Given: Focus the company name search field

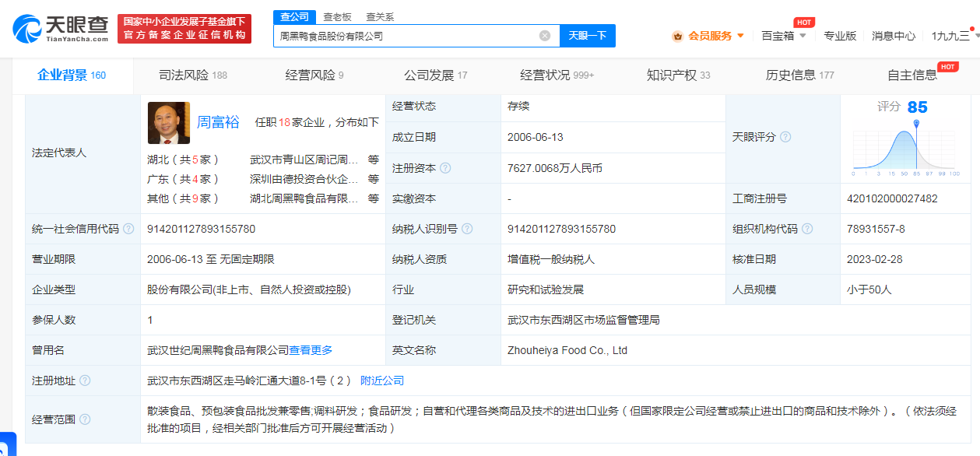Looking at the screenshot, I should [x=416, y=36].
